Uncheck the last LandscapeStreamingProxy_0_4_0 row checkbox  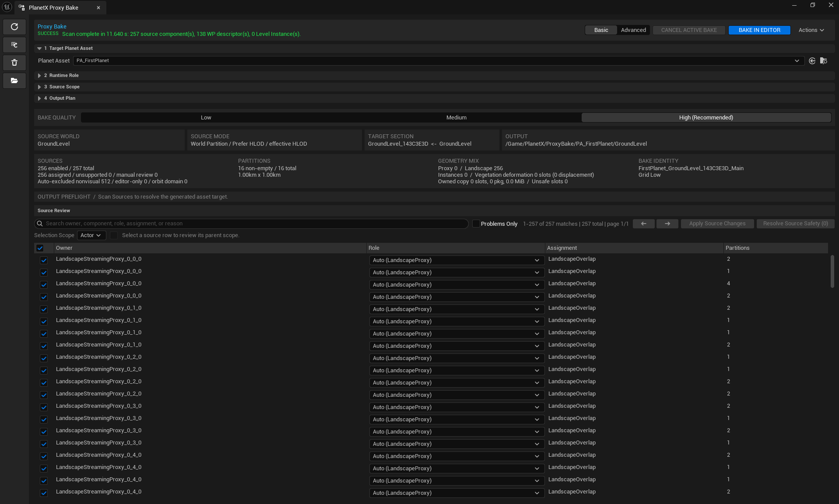tap(44, 493)
